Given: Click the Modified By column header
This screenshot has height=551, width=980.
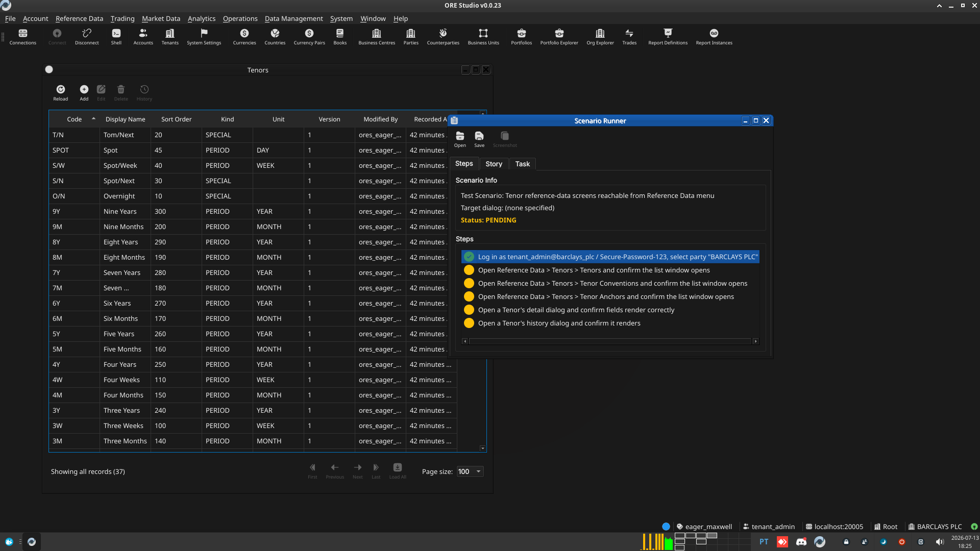Looking at the screenshot, I should click(x=380, y=119).
